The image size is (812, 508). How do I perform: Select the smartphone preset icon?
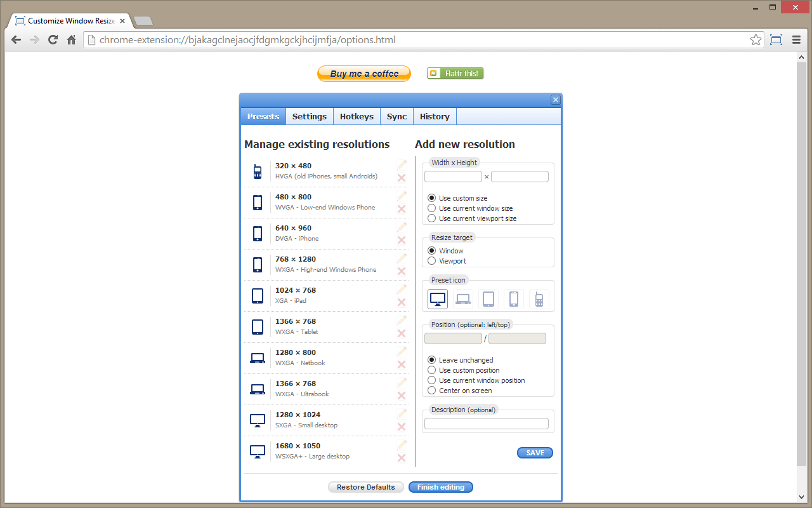513,298
